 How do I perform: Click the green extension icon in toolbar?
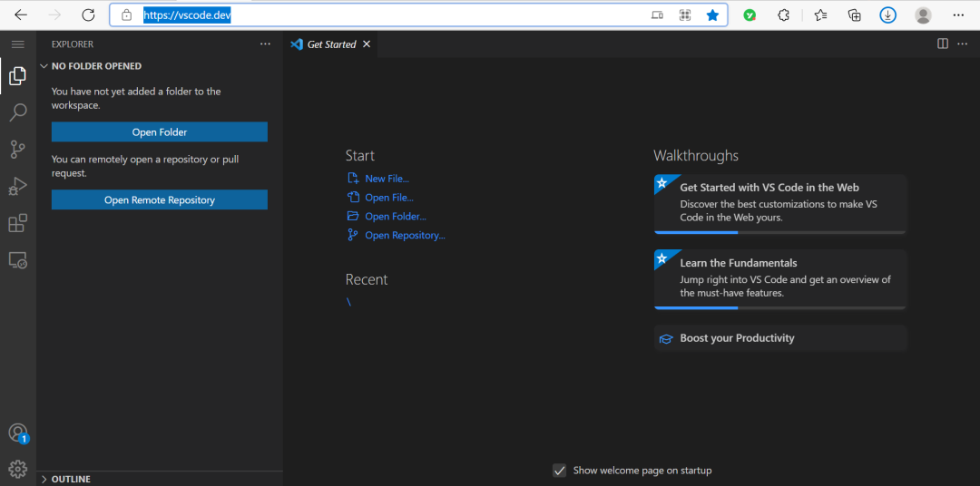click(750, 15)
